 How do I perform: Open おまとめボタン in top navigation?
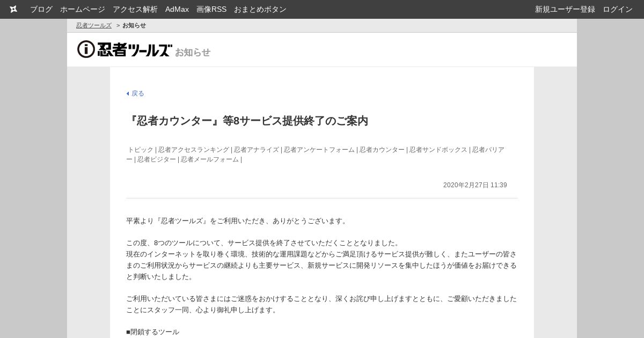(260, 9)
